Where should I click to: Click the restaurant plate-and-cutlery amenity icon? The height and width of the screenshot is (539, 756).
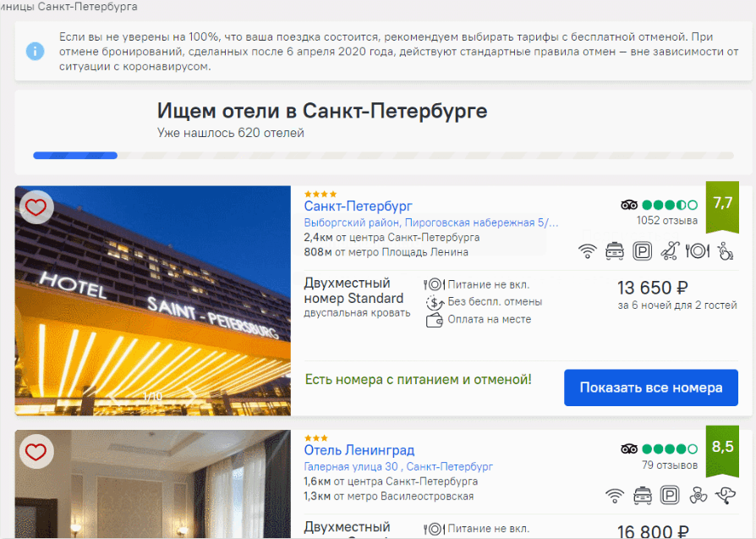coord(697,251)
